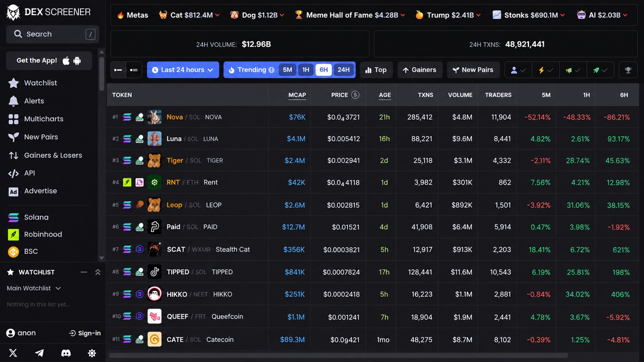Screen dimensions: 644x362
Task: Click the anon user avatar icon
Action: 11,333
